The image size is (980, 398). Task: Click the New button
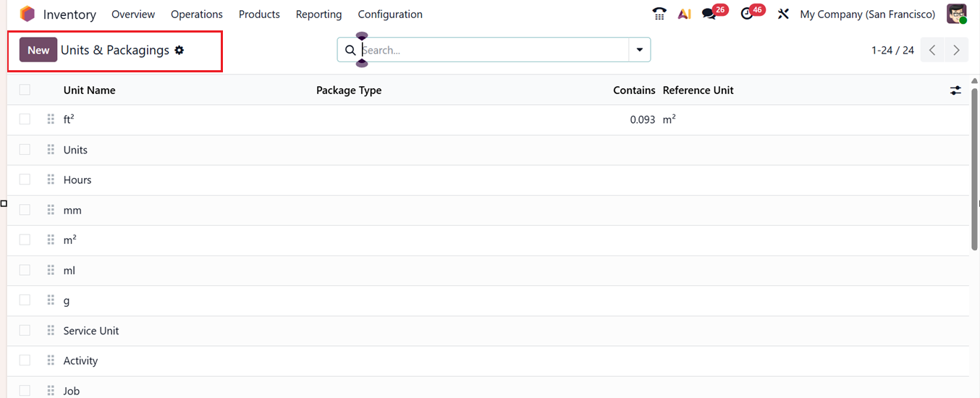click(38, 50)
